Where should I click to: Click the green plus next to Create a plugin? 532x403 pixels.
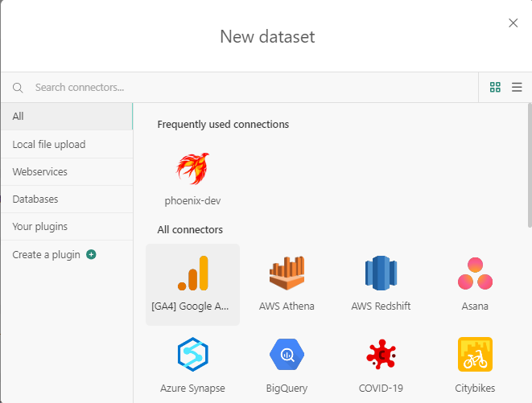point(91,254)
